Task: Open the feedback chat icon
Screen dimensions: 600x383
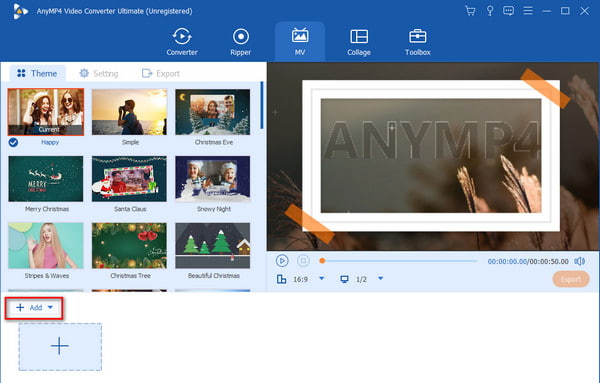Action: (x=508, y=11)
